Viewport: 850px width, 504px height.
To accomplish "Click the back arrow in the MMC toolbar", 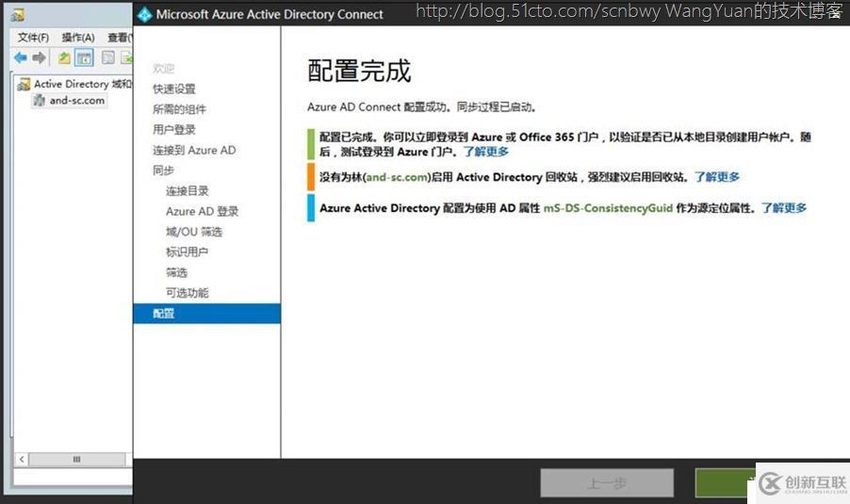I will click(20, 58).
